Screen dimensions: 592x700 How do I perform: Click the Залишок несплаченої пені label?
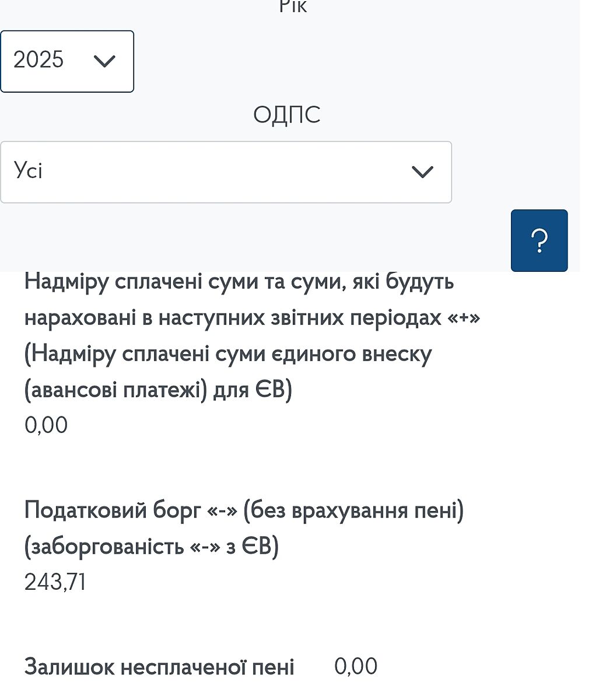[x=159, y=667]
